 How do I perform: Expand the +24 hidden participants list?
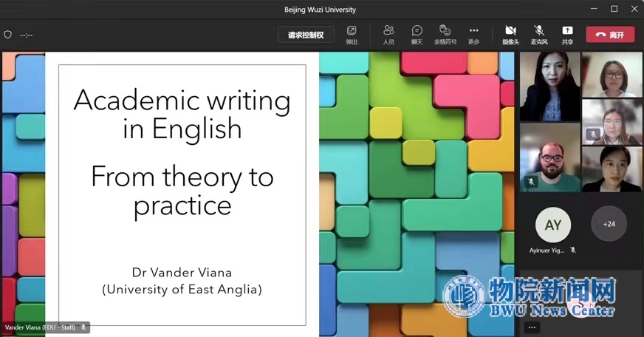pyautogui.click(x=609, y=224)
